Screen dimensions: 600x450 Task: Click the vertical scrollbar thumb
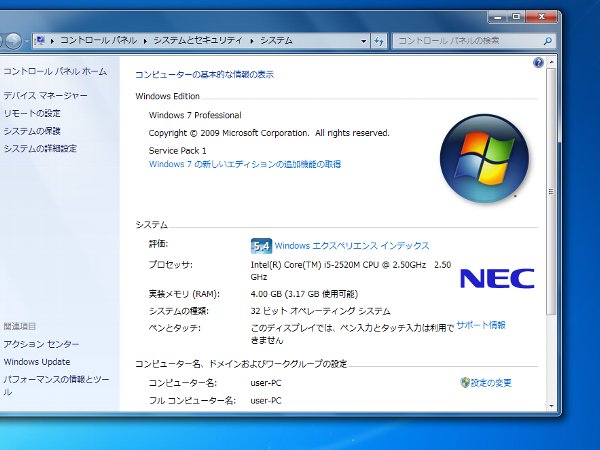[551, 191]
